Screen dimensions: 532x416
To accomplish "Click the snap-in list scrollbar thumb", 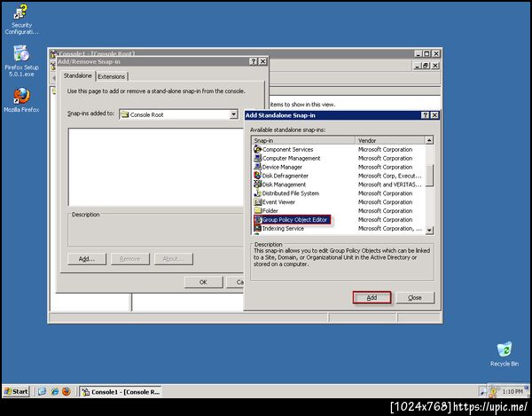I will click(x=429, y=176).
